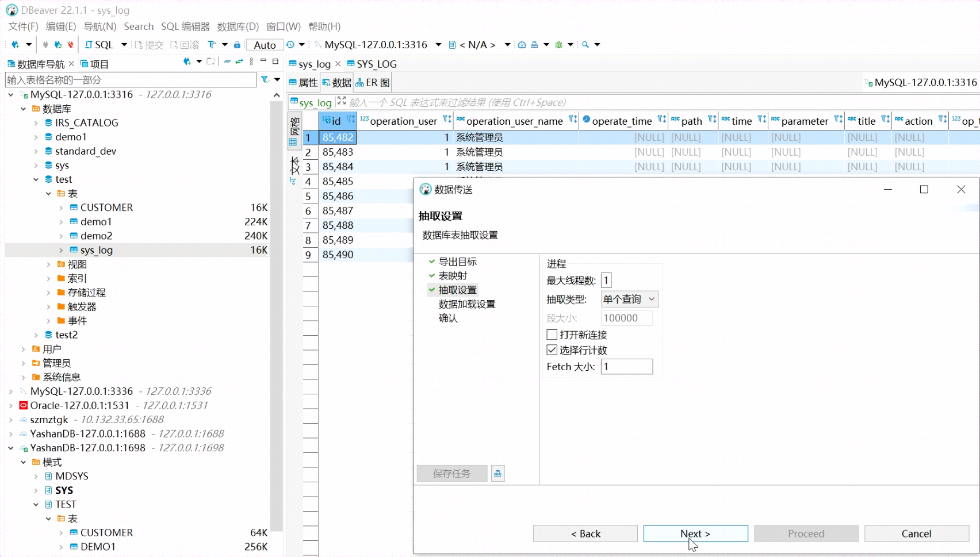Viewport: 980px width, 557px height.
Task: Click the commit (提交) toolbar icon
Action: pyautogui.click(x=149, y=44)
